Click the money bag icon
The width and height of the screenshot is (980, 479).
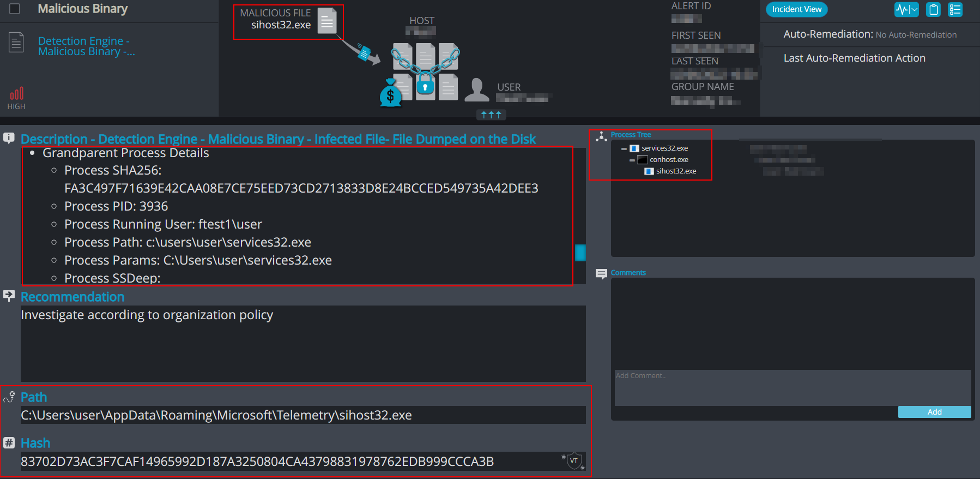390,93
